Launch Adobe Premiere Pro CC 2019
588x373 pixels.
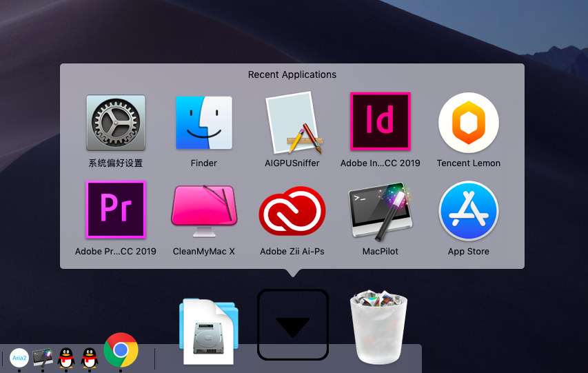116,210
